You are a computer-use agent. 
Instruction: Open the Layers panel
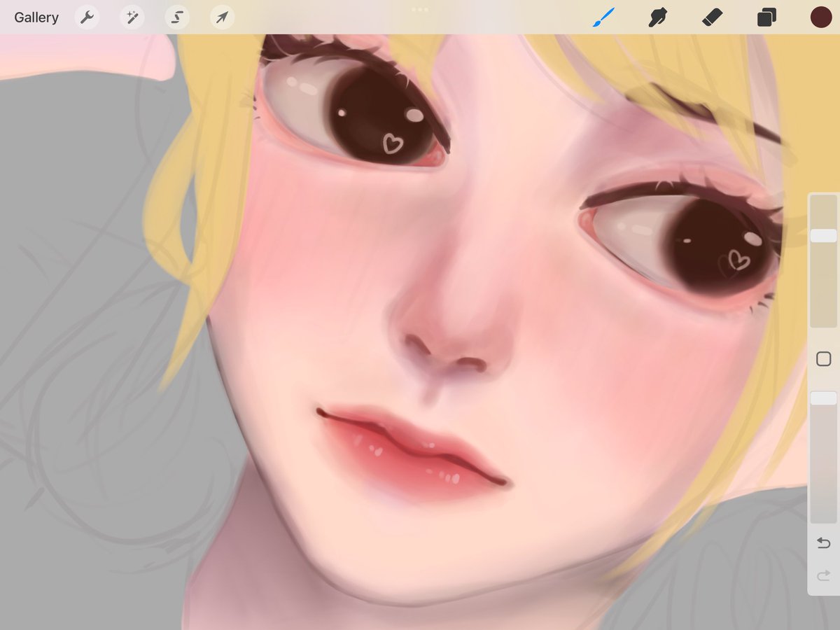[x=766, y=17]
